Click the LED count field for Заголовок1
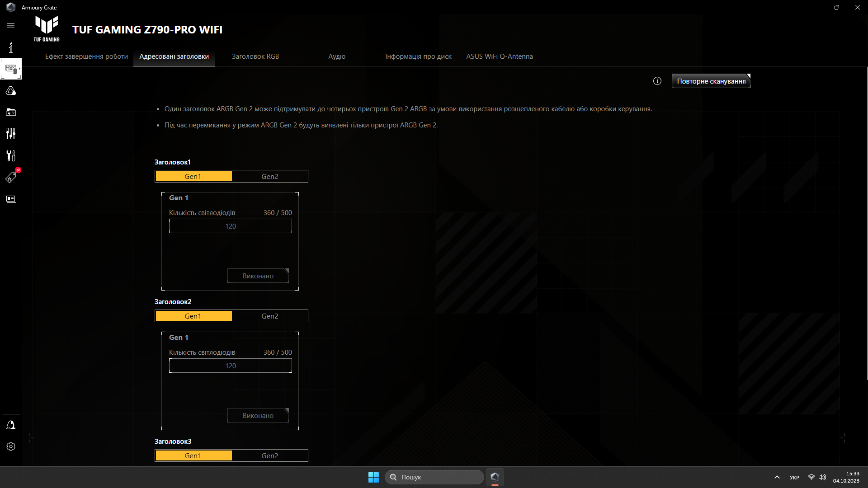868x488 pixels. (231, 226)
